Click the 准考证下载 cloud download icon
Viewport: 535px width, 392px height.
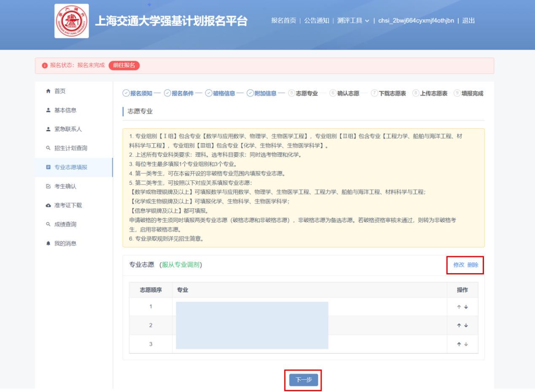(x=48, y=205)
